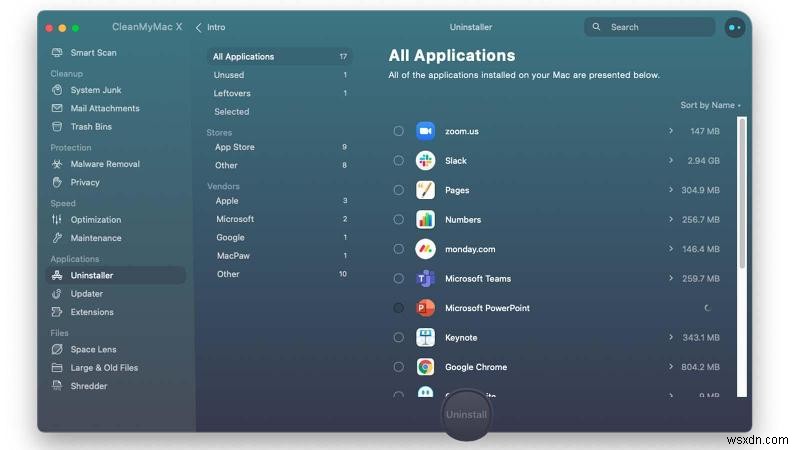
Task: Click the Privacy hand icon
Action: coord(57,182)
